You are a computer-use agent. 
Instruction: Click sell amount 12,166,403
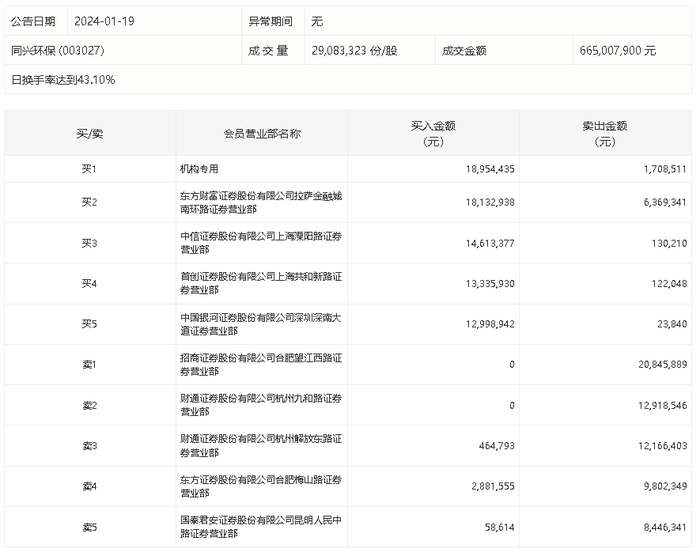pos(662,446)
